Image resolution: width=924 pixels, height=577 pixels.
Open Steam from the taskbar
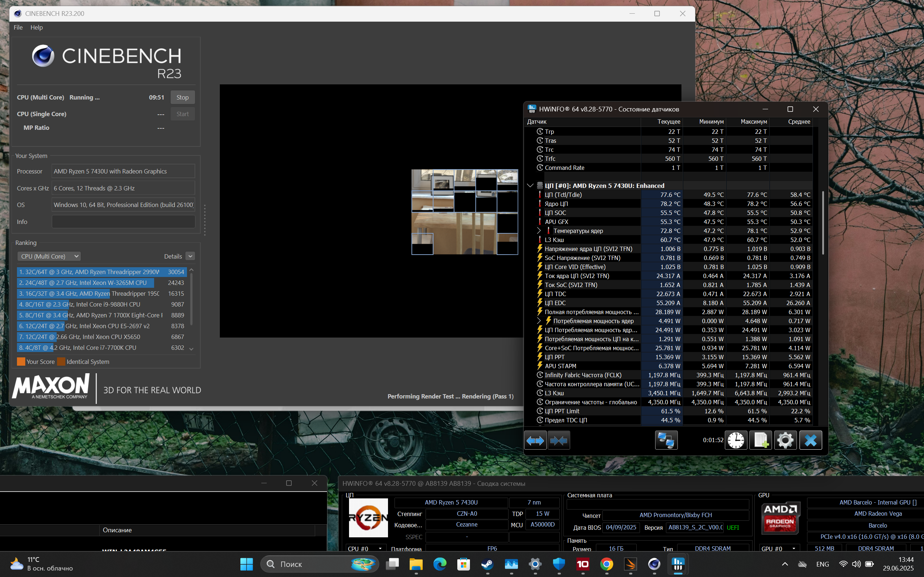point(487,564)
